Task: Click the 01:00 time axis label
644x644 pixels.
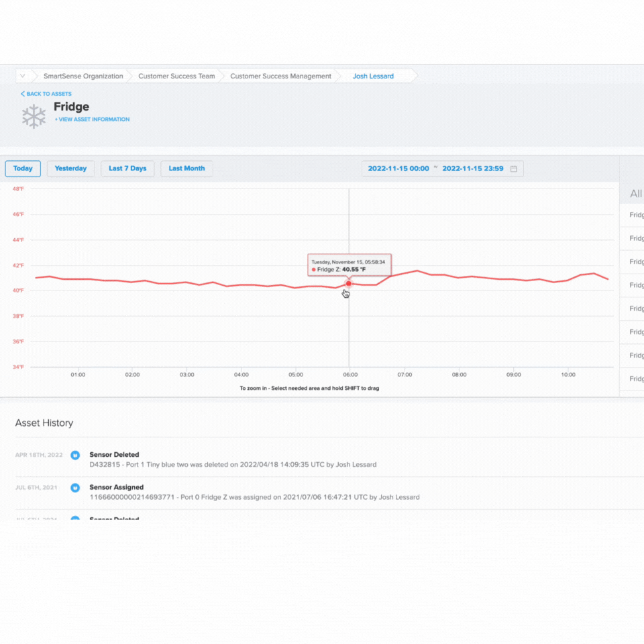Action: click(78, 374)
